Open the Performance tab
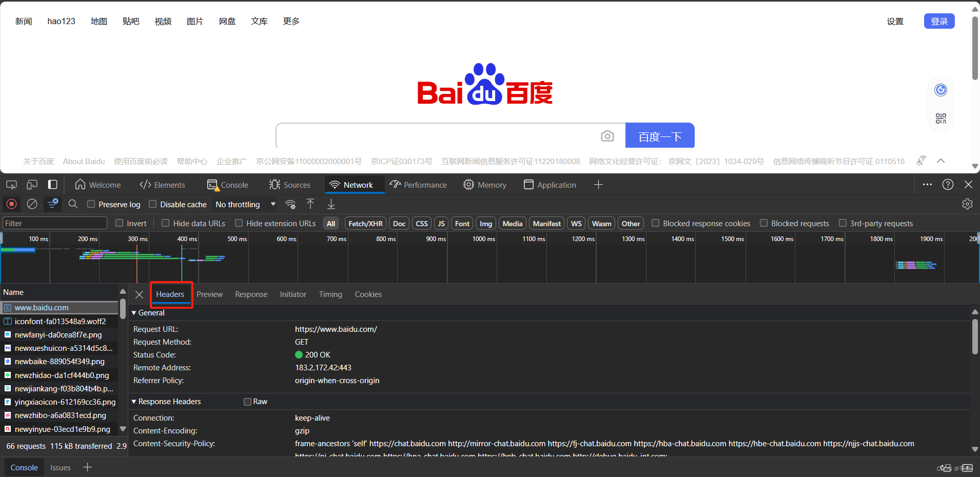Screen dimensions: 980x477 418,185
